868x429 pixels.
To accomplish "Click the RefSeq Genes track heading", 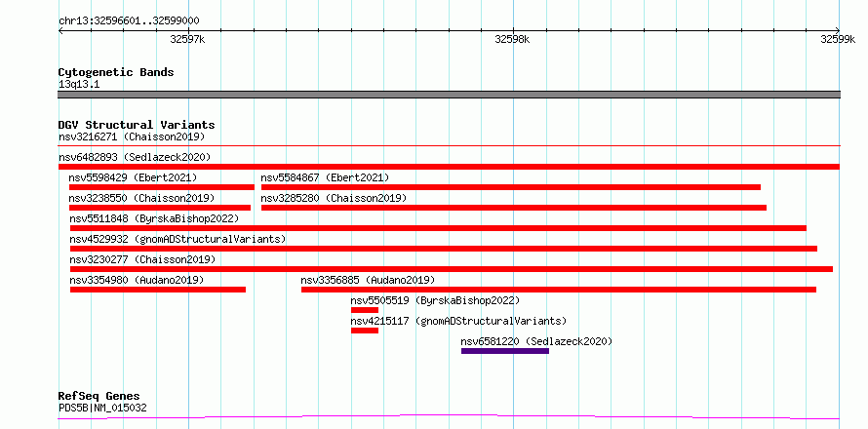I will tap(99, 397).
